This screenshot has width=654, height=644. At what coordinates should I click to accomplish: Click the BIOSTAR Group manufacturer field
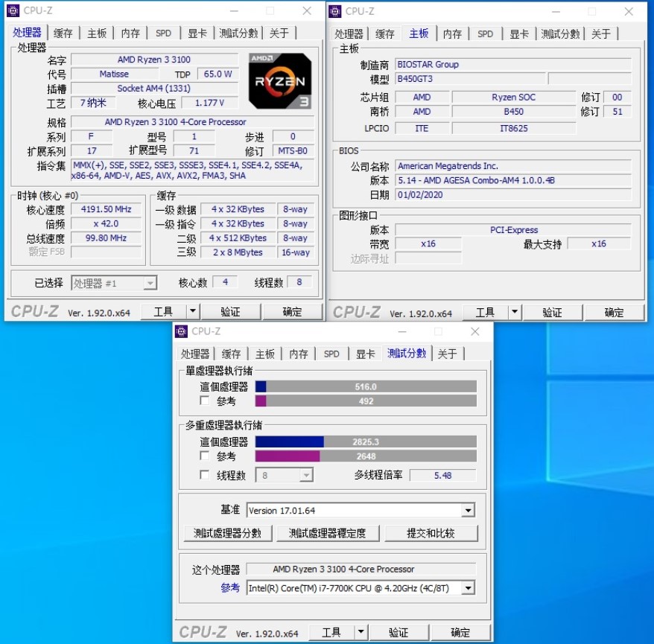[x=513, y=65]
